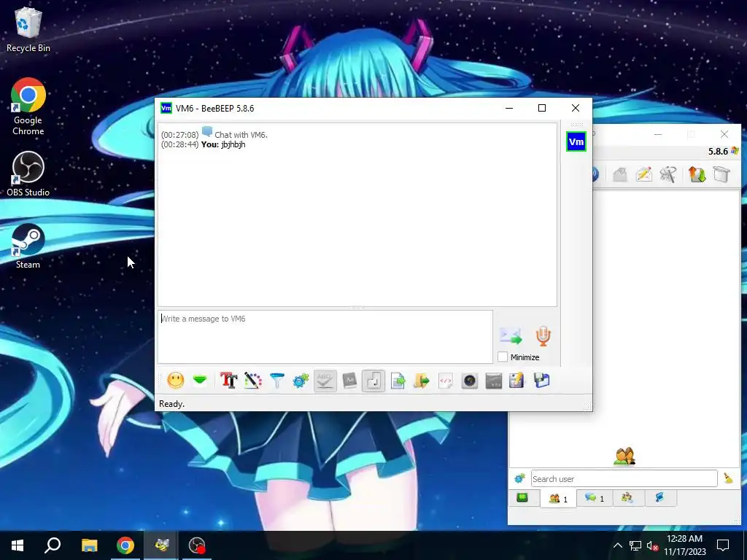Viewport: 747px width, 560px height.
Task: Click OBS Studio icon in taskbar
Action: [x=197, y=545]
